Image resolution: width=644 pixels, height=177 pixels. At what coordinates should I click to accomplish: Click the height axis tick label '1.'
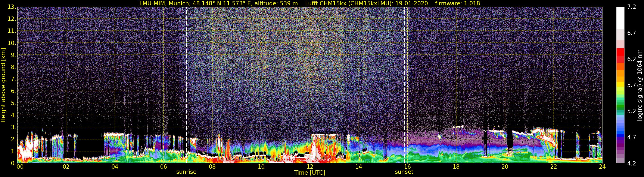13,151
